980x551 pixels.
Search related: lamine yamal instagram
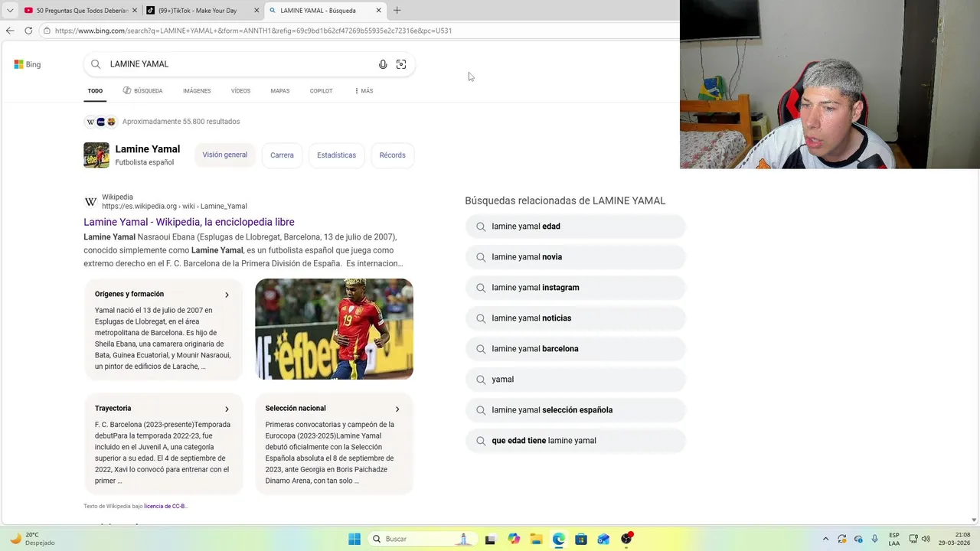575,288
